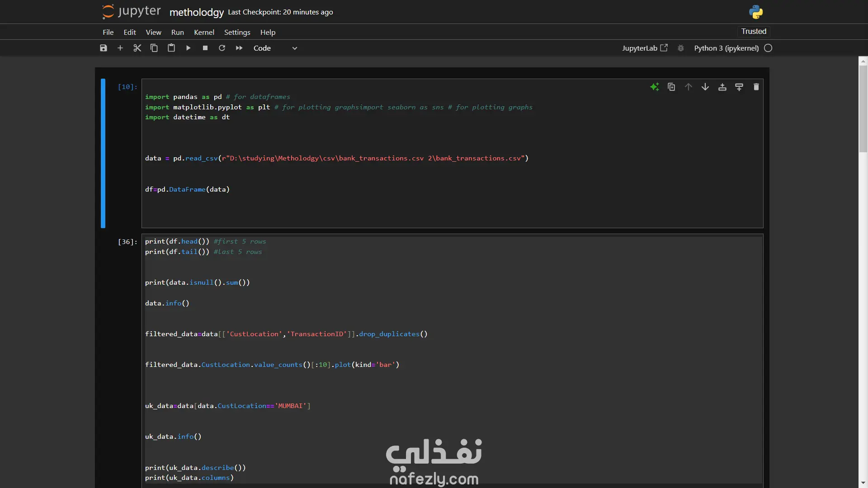The image size is (868, 488).
Task: Restart the kernel with the circular arrow icon
Action: (222, 48)
